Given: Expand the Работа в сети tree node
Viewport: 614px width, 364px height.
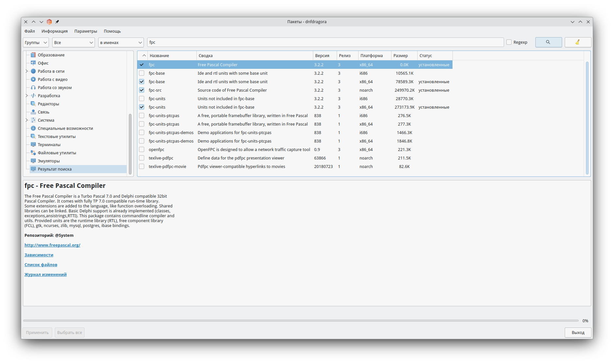Looking at the screenshot, I should tap(27, 71).
